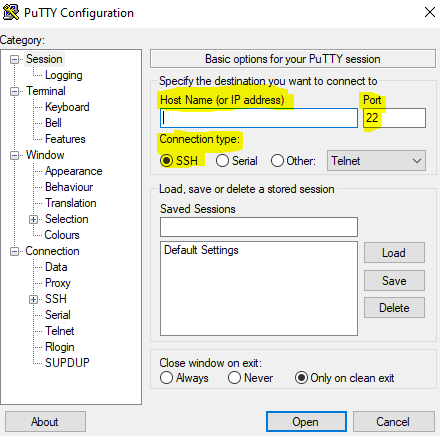Focus the Host Name input field
Screen dimensions: 440x436
pyautogui.click(x=259, y=118)
